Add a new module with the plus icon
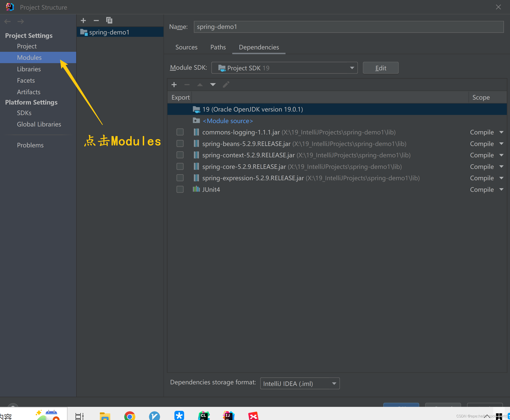 (x=83, y=21)
